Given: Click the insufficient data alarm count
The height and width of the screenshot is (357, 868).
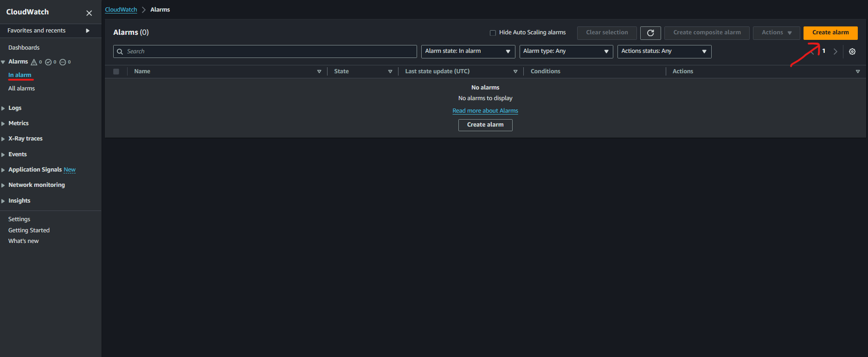Looking at the screenshot, I should coord(65,62).
